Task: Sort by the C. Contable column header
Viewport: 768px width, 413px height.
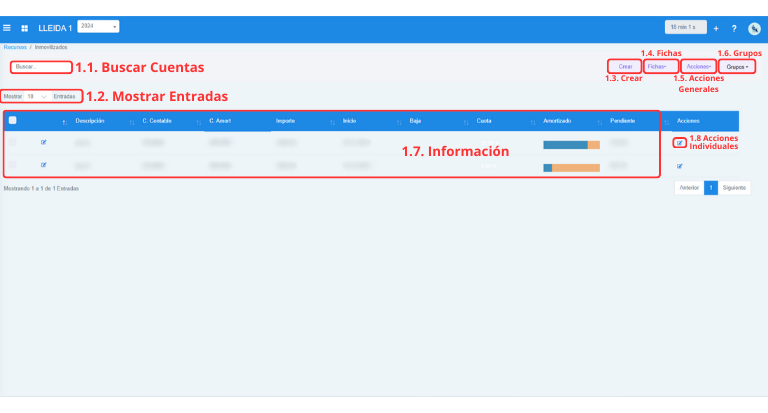Action: (x=157, y=121)
